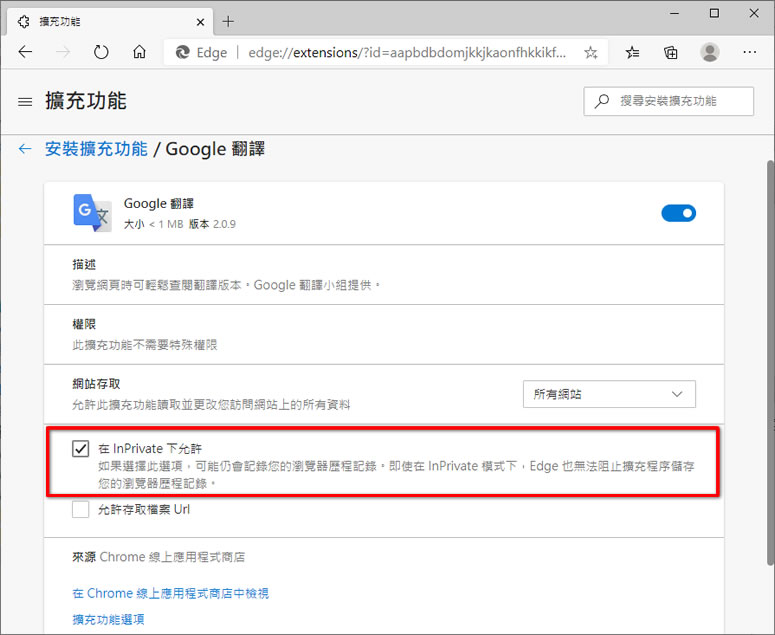Open the favorites list icon

point(632,52)
